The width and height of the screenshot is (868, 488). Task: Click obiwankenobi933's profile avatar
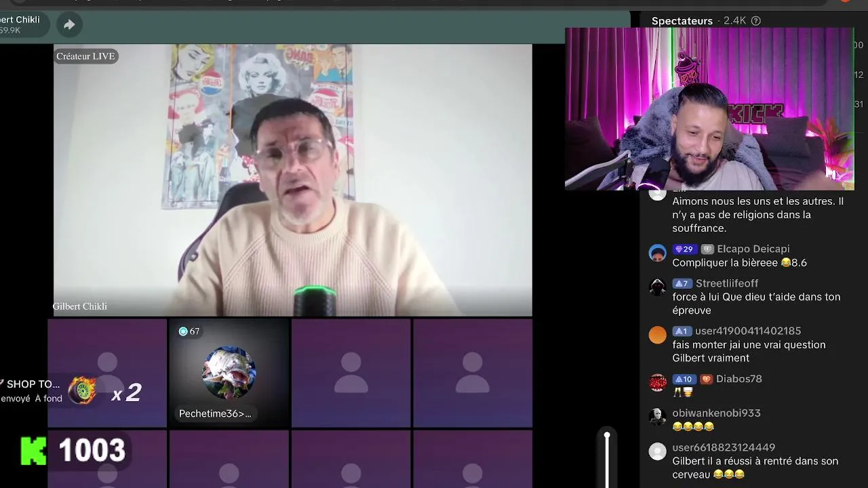tap(657, 417)
